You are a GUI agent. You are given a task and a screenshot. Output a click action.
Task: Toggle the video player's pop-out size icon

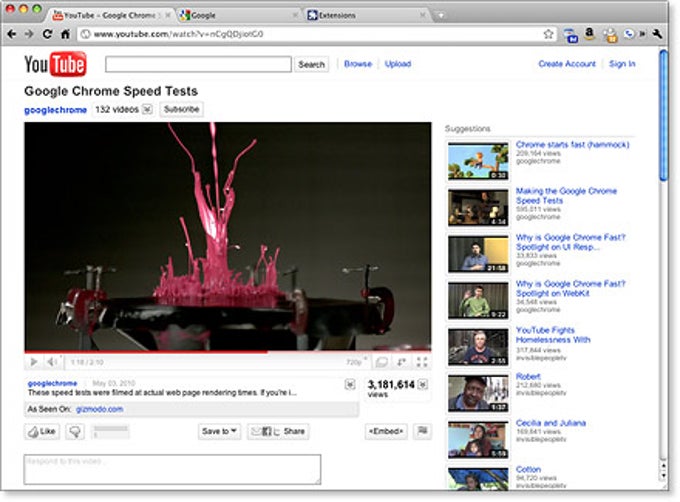point(401,362)
